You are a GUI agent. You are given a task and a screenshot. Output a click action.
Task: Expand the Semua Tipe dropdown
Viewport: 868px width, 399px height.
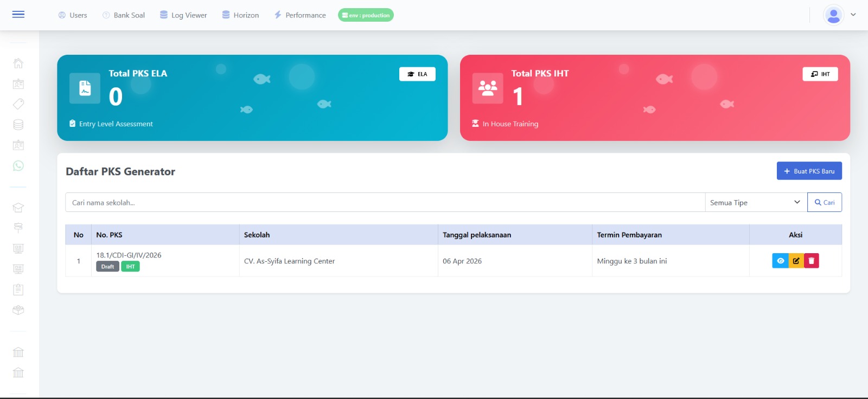click(755, 202)
